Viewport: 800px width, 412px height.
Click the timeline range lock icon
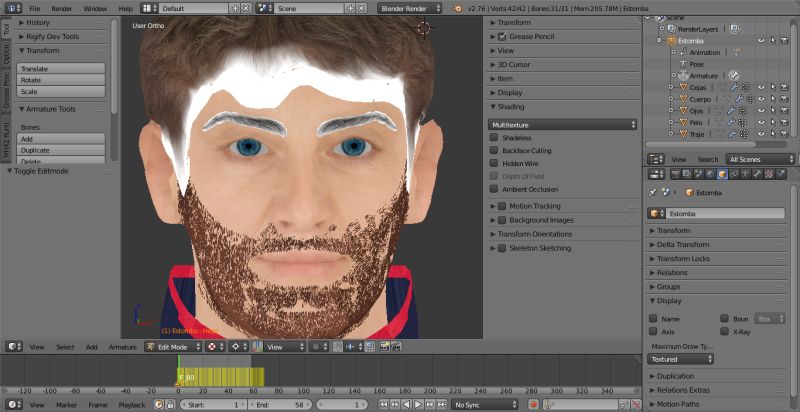pyautogui.click(x=170, y=405)
